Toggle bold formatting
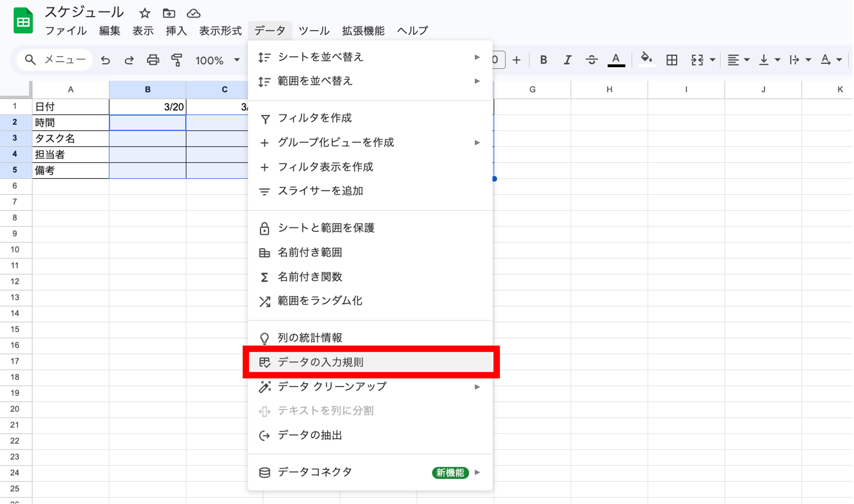Image resolution: width=854 pixels, height=504 pixels. coord(543,60)
